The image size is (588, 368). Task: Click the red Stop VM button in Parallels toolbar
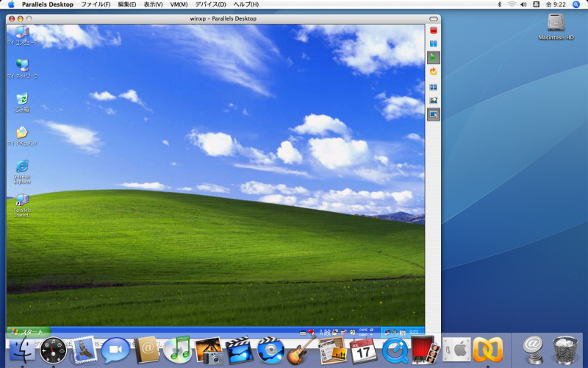(x=434, y=30)
